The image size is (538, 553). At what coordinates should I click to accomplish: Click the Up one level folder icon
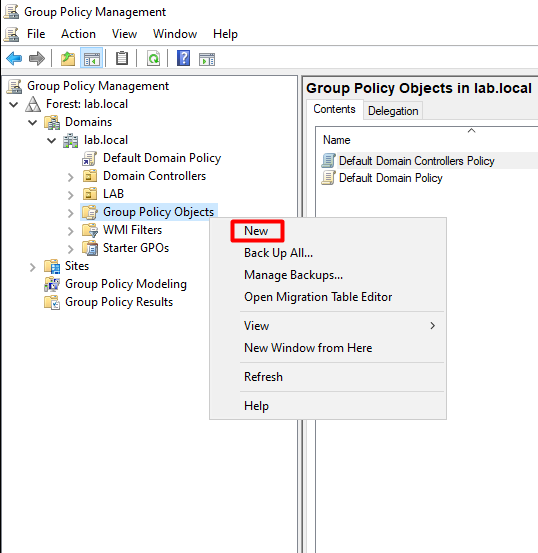68,58
